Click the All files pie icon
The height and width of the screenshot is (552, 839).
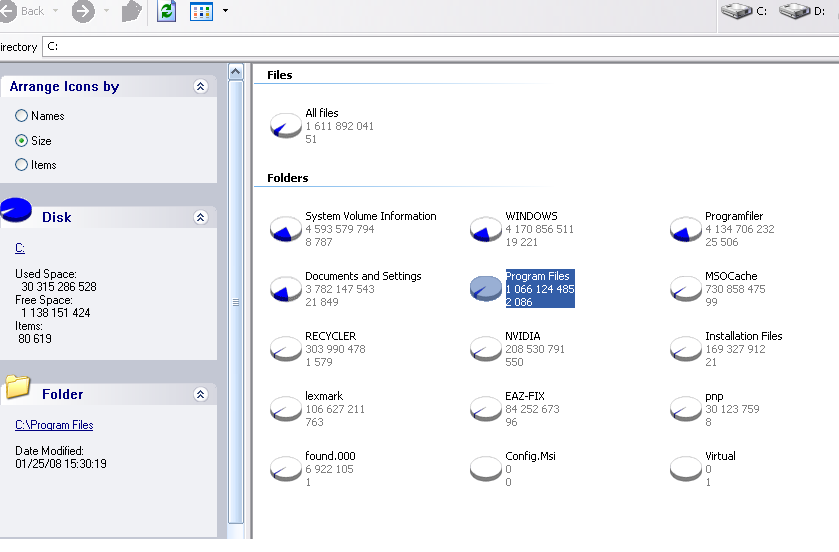point(285,126)
